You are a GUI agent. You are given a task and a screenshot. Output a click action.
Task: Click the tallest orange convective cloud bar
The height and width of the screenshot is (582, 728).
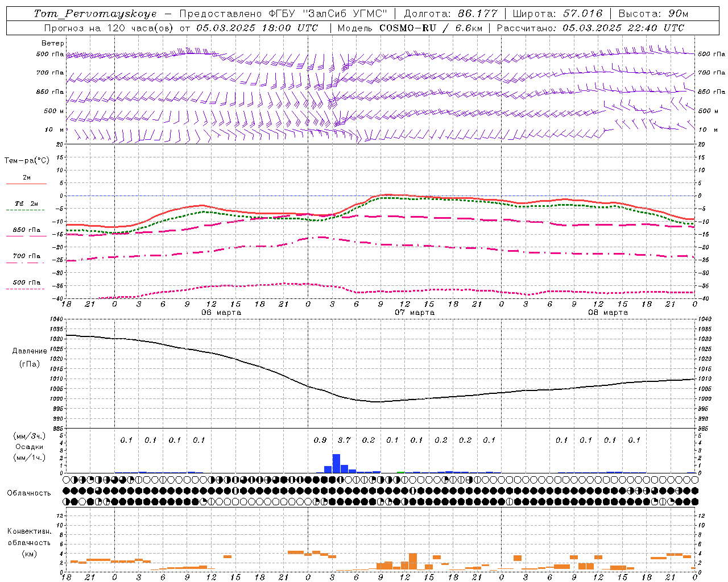413,561
